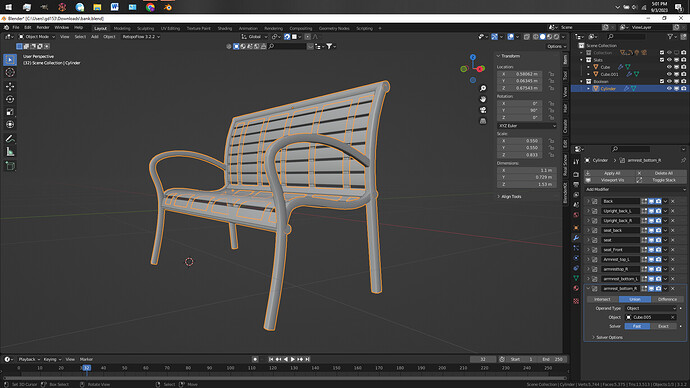This screenshot has width=690, height=388.
Task: Expand the Back modifier panel
Action: click(x=589, y=201)
